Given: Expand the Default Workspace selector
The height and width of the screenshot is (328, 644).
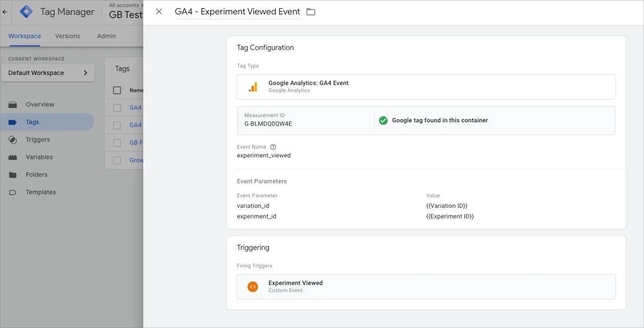Looking at the screenshot, I should [x=48, y=73].
